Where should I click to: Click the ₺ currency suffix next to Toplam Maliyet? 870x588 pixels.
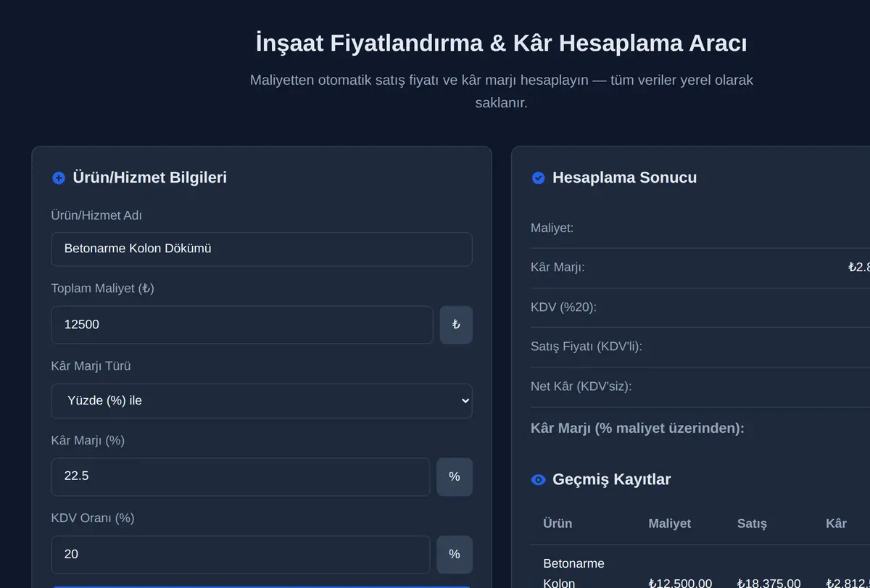(456, 325)
